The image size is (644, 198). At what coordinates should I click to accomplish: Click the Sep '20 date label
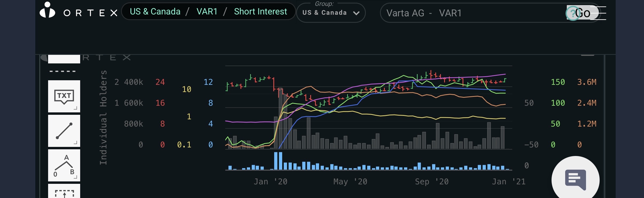(x=432, y=182)
